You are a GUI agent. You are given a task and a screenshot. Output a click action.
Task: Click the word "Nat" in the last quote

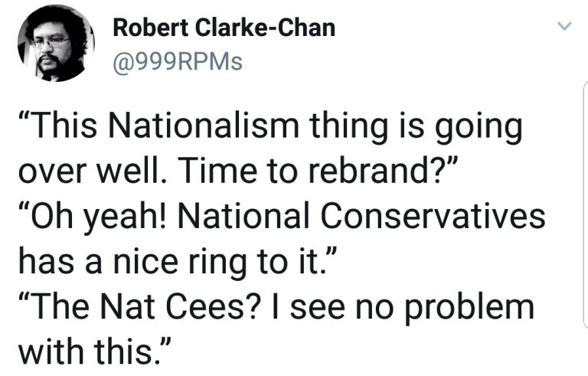[152, 306]
